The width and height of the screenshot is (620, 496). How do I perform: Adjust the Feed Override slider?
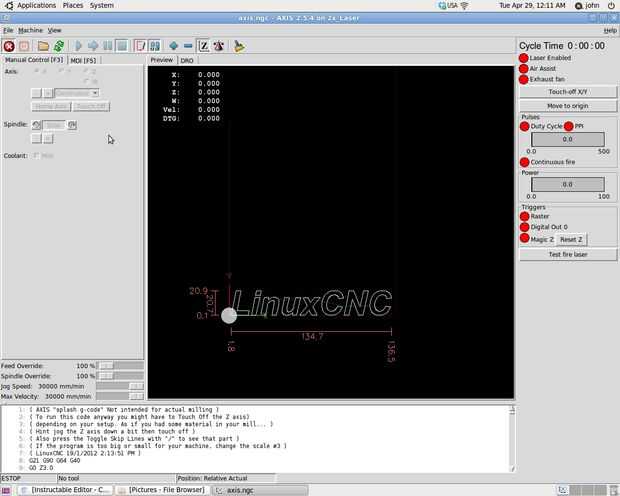click(x=120, y=365)
